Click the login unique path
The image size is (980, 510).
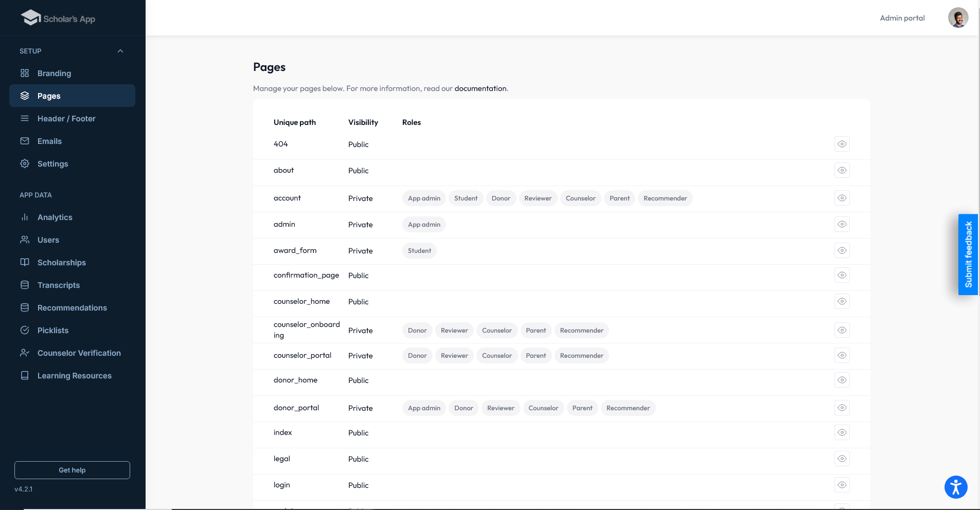281,485
